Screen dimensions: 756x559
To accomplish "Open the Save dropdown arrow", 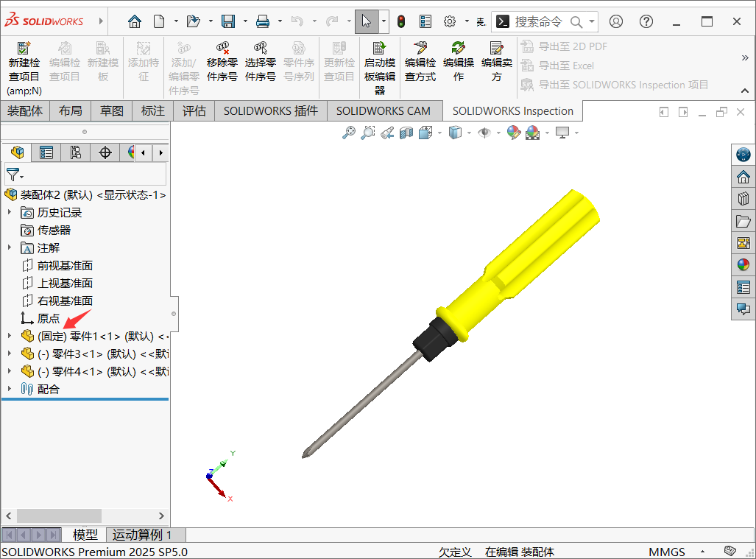I will (x=245, y=21).
